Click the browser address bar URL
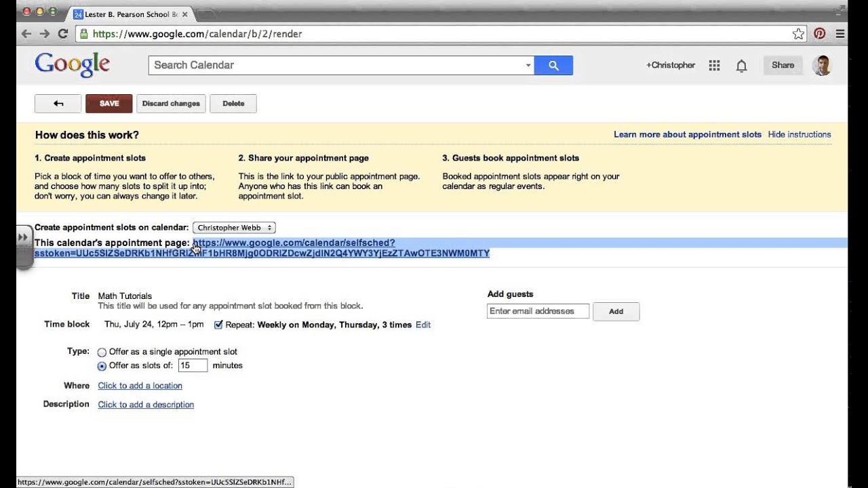Screen dimensions: 868x488 [197, 34]
